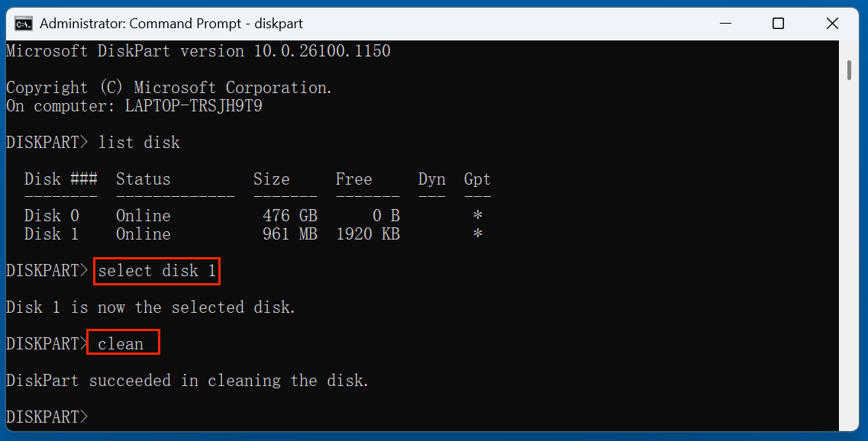This screenshot has height=441, width=868.
Task: Click the 'DiskPart succeeded in cleaning' message
Action: 187,380
